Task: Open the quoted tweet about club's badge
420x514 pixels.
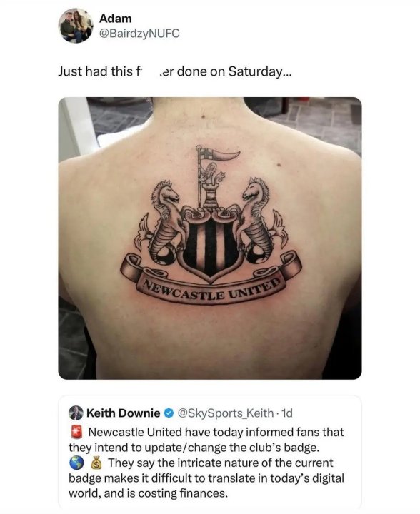Action: pos(210,453)
